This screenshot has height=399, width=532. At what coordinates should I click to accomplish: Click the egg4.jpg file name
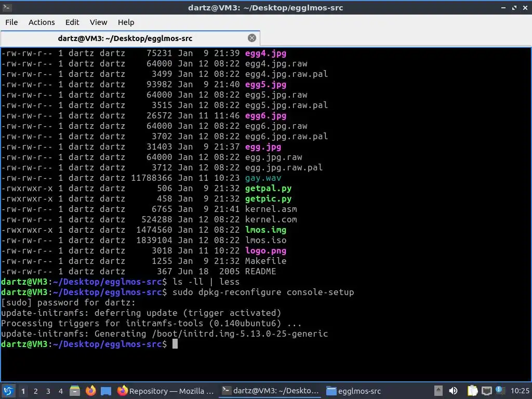[x=265, y=54]
